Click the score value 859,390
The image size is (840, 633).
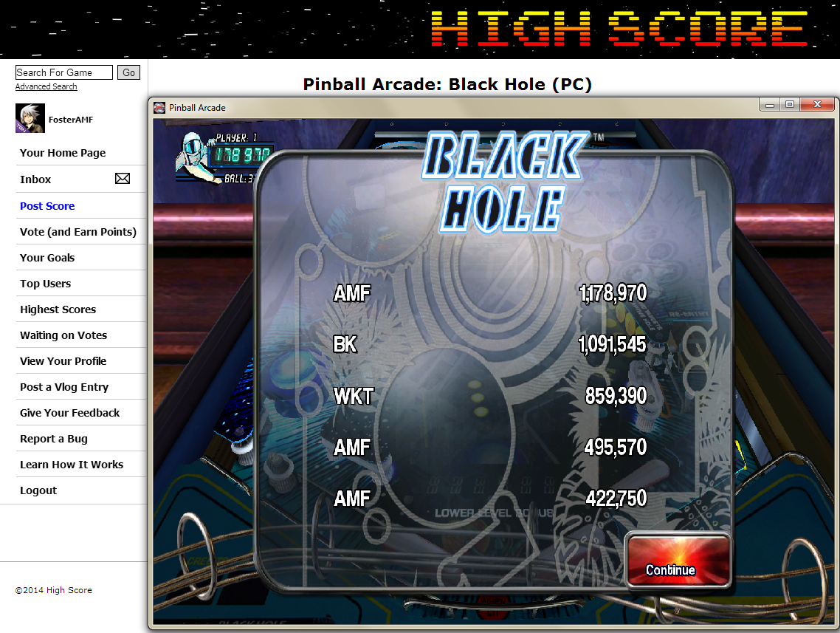[x=616, y=396]
